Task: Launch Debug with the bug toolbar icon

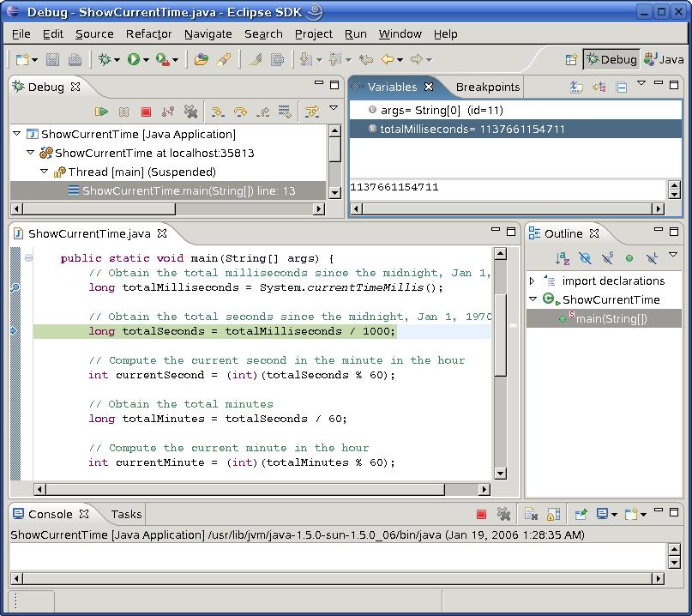Action: click(105, 59)
